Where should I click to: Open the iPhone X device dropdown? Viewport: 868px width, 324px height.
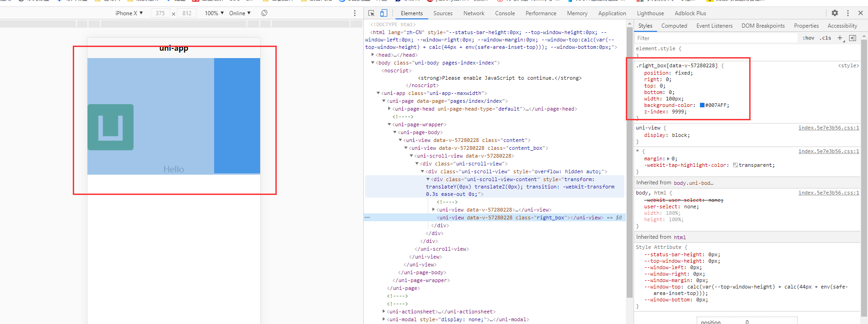click(129, 13)
